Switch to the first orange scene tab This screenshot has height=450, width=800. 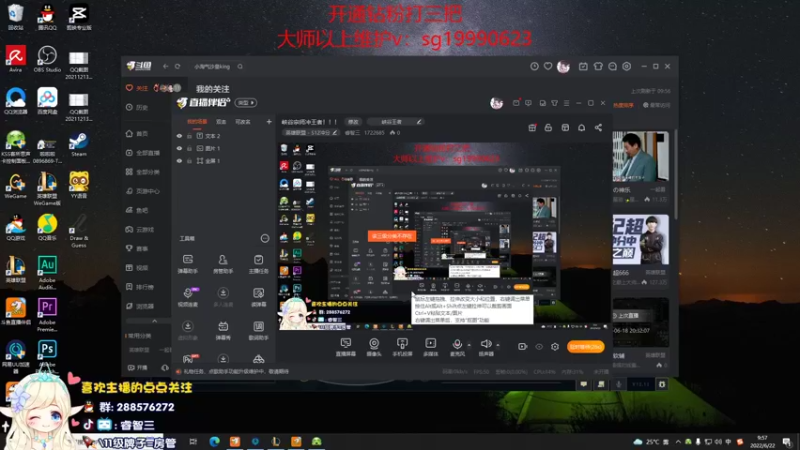click(x=197, y=122)
